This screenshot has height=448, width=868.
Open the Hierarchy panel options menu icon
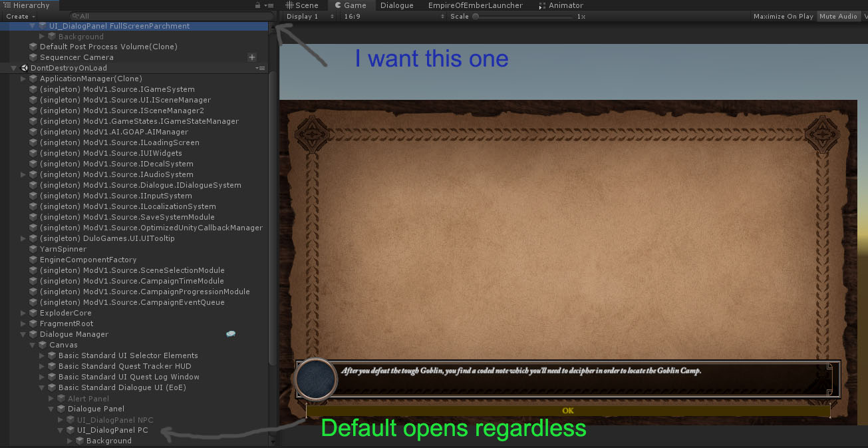(269, 5)
